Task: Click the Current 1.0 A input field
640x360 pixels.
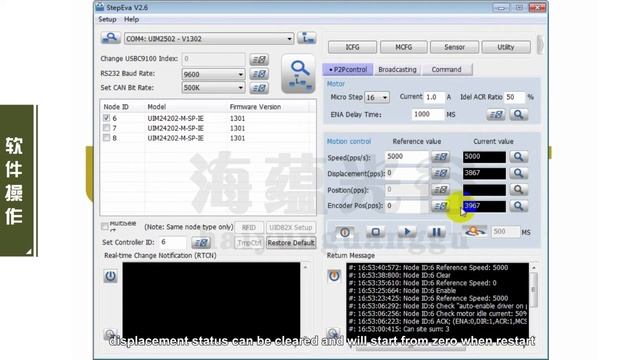Action: [x=434, y=97]
